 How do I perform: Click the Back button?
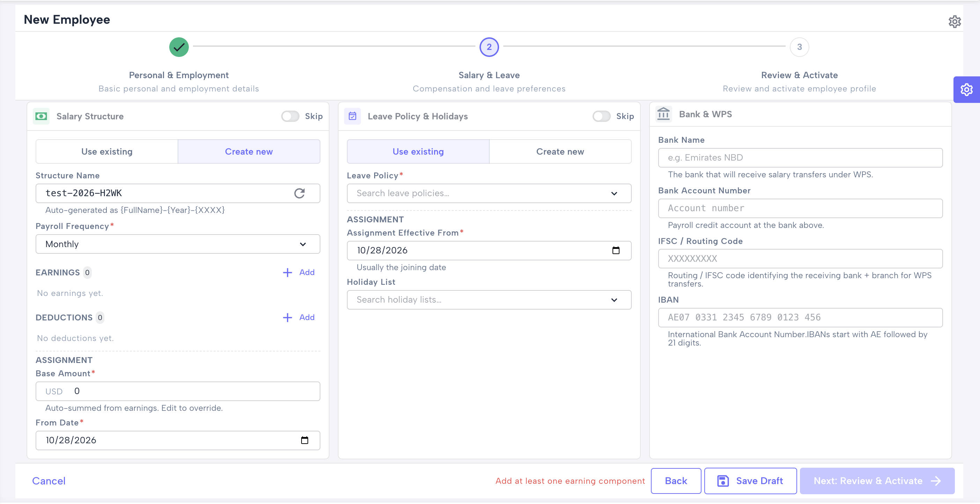(676, 481)
